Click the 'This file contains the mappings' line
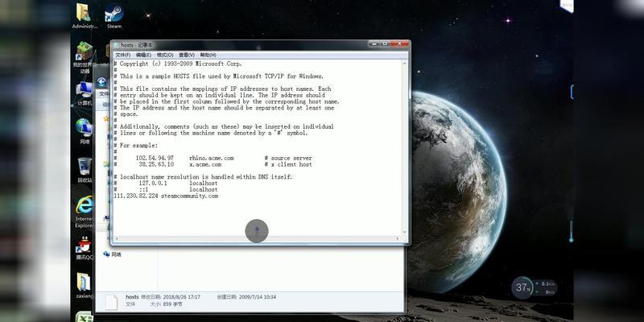 (x=222, y=89)
